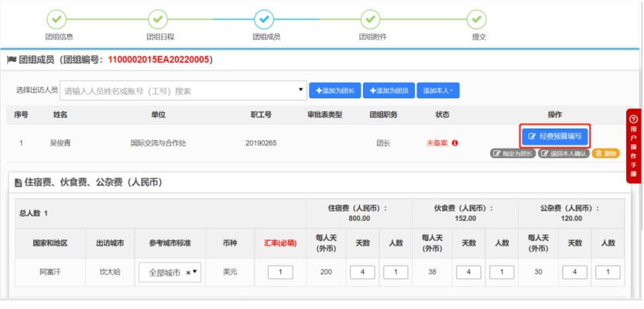Click the 住宿费 天数 input field

coord(362,273)
